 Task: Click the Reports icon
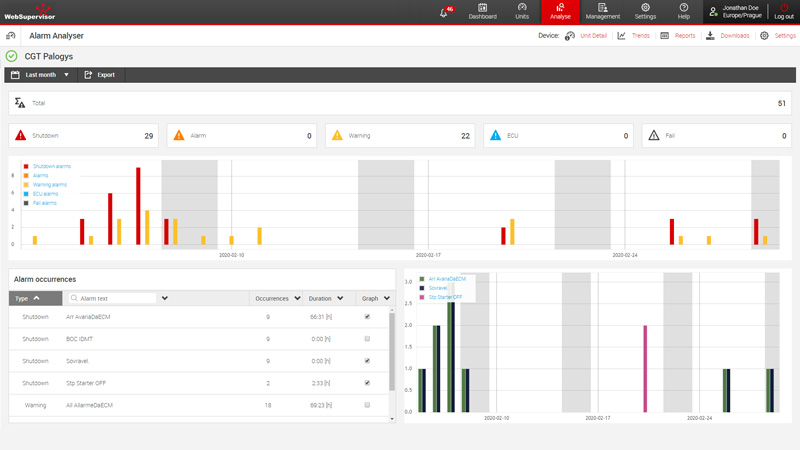pyautogui.click(x=665, y=36)
